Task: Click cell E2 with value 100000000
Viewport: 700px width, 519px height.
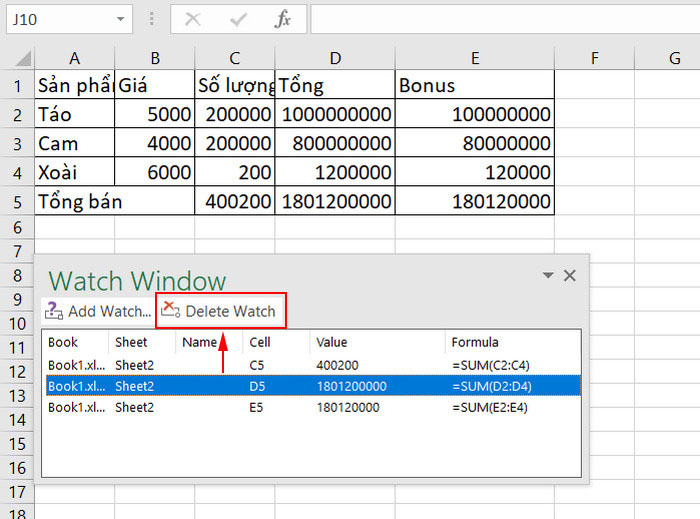Action: click(475, 114)
